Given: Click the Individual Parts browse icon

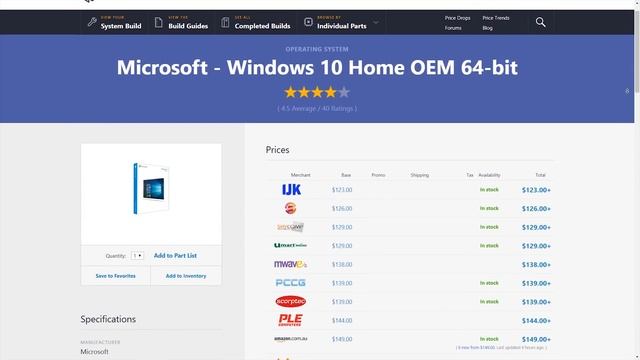Looking at the screenshot, I should point(308,22).
